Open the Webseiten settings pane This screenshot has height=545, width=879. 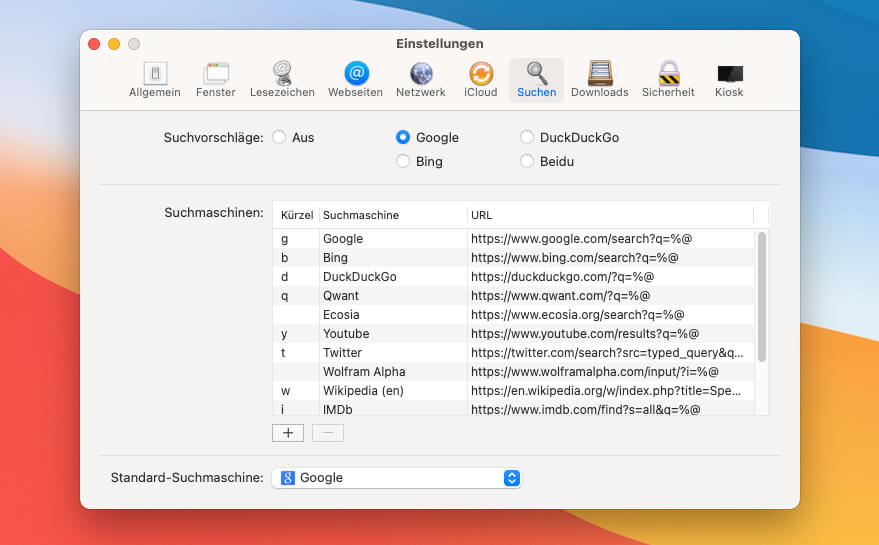pos(355,80)
